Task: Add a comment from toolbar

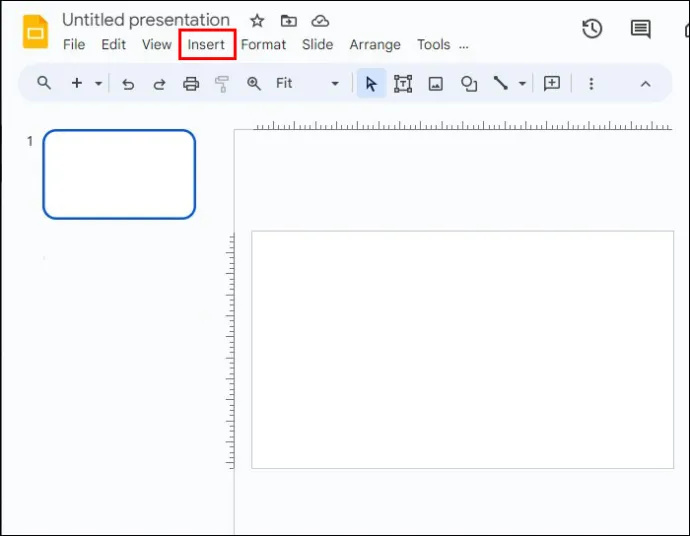Action: pos(551,83)
